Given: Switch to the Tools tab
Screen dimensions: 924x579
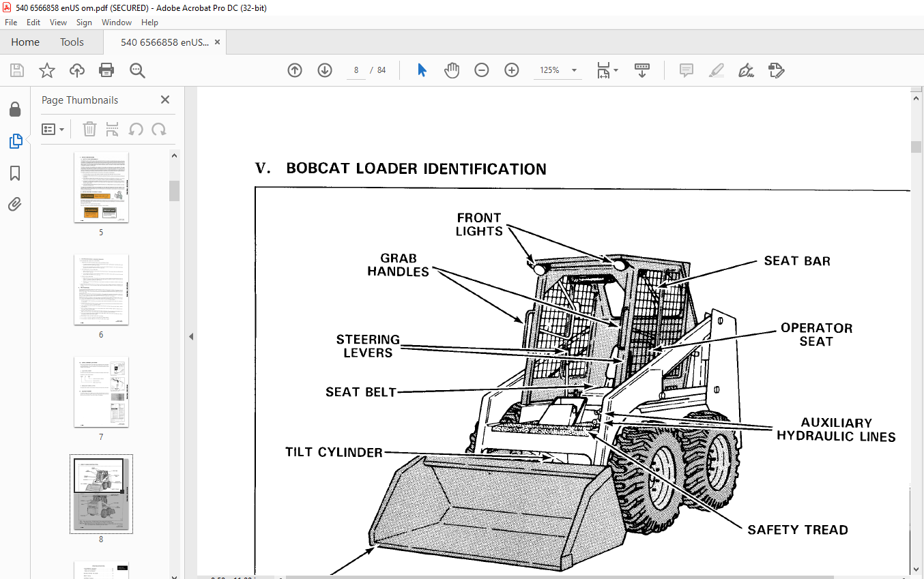Looking at the screenshot, I should (x=72, y=42).
